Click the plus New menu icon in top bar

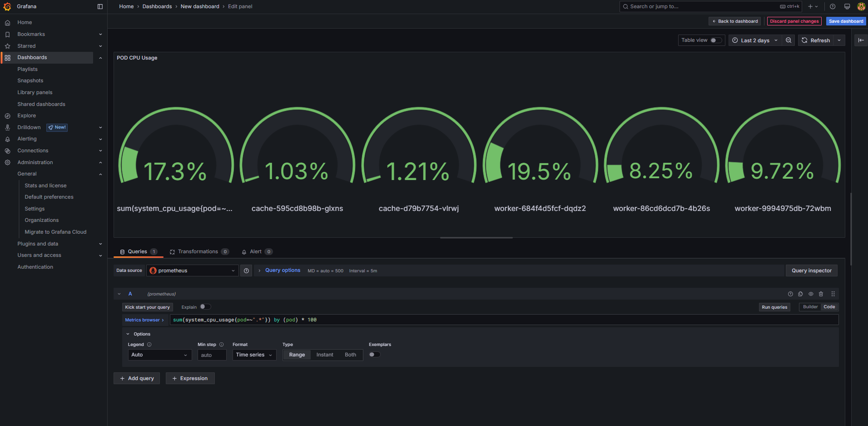813,6
